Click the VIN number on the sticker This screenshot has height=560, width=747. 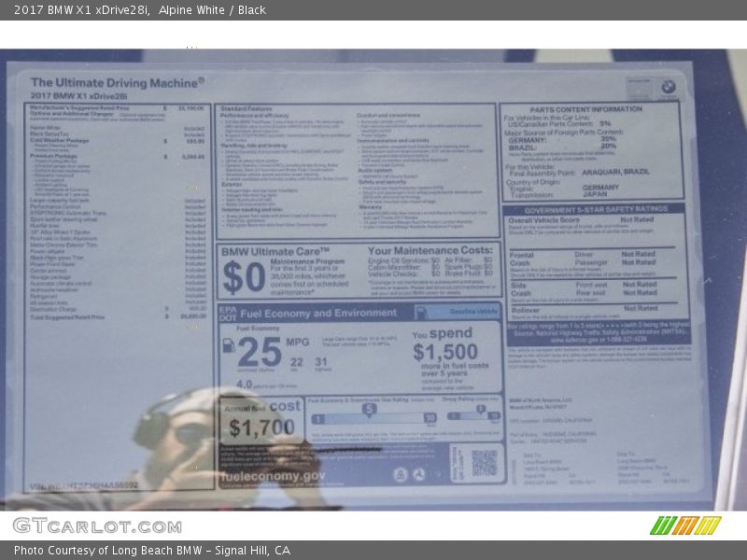84,485
